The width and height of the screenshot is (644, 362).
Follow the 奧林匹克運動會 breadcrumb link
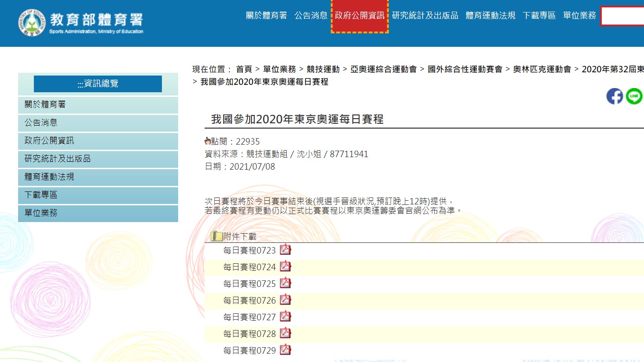point(542,70)
